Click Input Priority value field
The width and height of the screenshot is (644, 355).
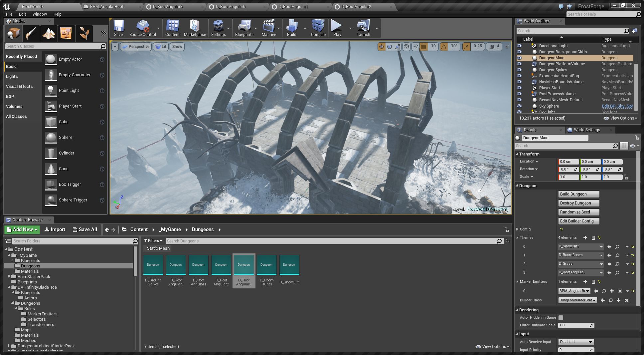576,350
